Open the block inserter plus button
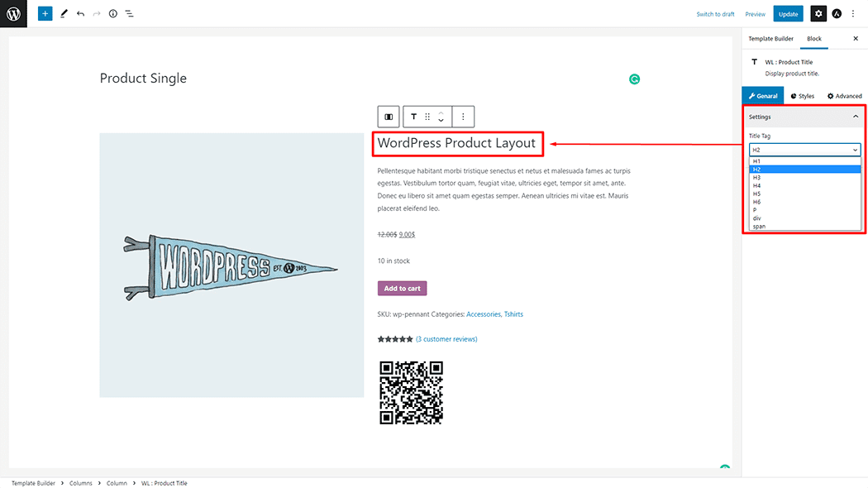 pyautogui.click(x=45, y=13)
